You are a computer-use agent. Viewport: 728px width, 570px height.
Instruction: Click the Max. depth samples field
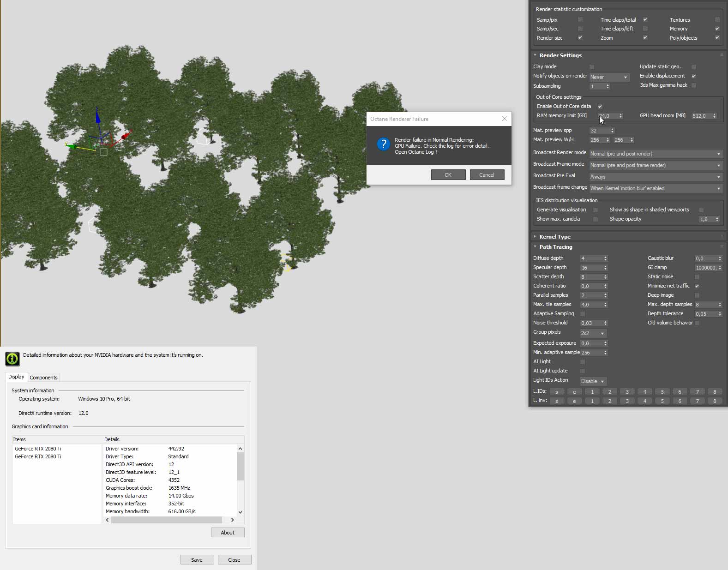coord(706,305)
